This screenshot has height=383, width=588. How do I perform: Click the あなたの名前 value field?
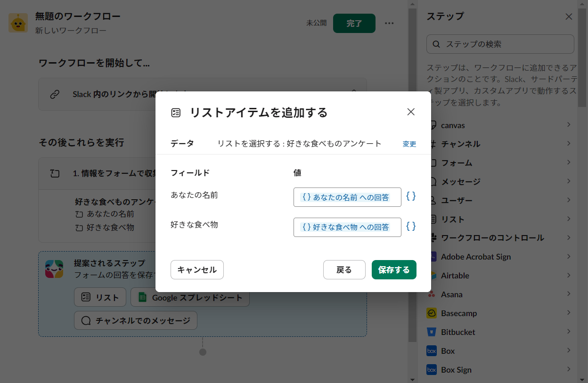pyautogui.click(x=347, y=197)
